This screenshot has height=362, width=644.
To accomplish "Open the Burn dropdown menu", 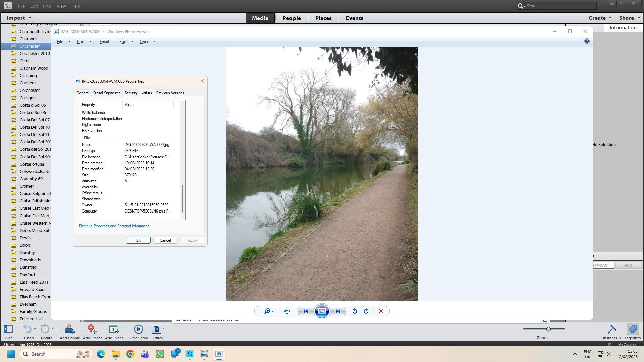I will click(133, 42).
